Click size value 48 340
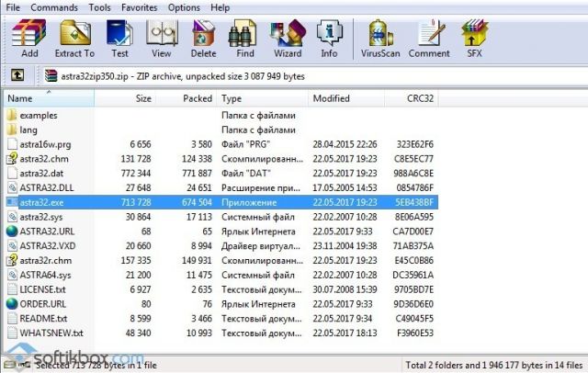588x373 pixels. click(138, 333)
